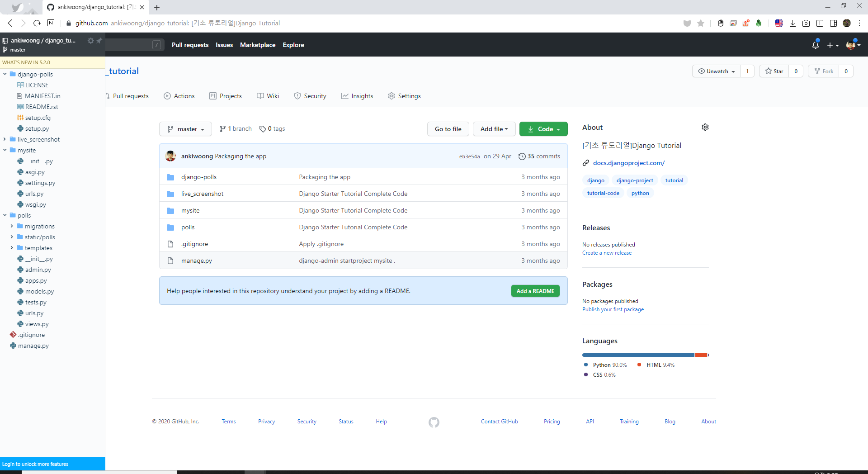Click the Python segment of languages bar
The width and height of the screenshot is (868, 474).
(x=638, y=355)
